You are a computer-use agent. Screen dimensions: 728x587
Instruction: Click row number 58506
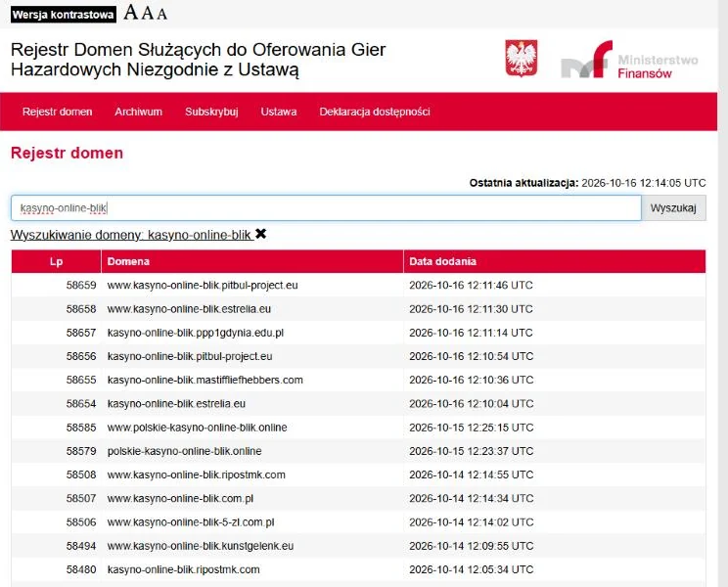pos(81,522)
